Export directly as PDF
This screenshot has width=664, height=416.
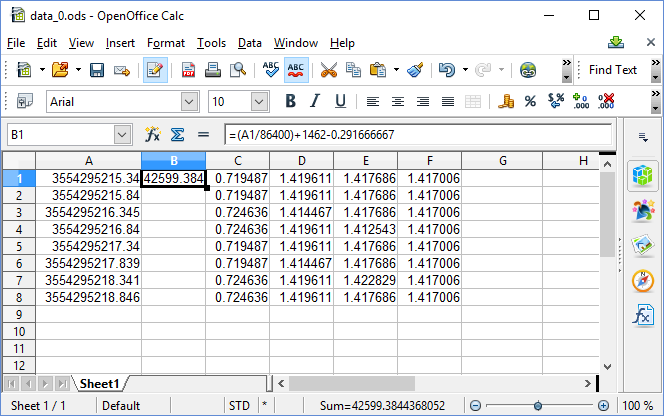click(188, 70)
